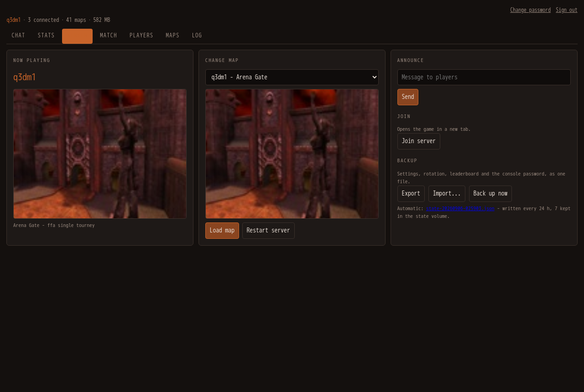Click the NOW PLAYING panel heading
584x392 pixels.
tap(32, 61)
